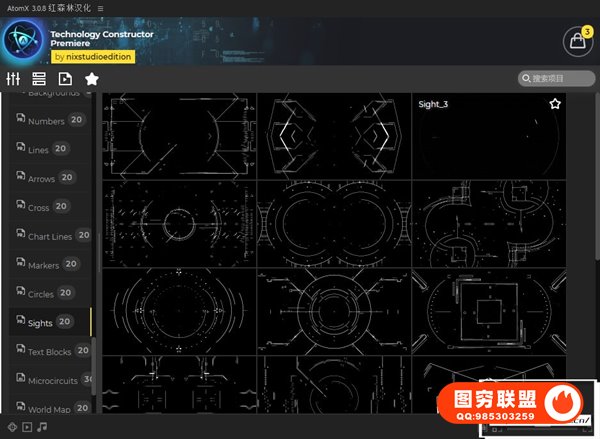The height and width of the screenshot is (439, 600).
Task: Toggle favorite star on Sight_3 thumbnail
Action: pyautogui.click(x=555, y=104)
